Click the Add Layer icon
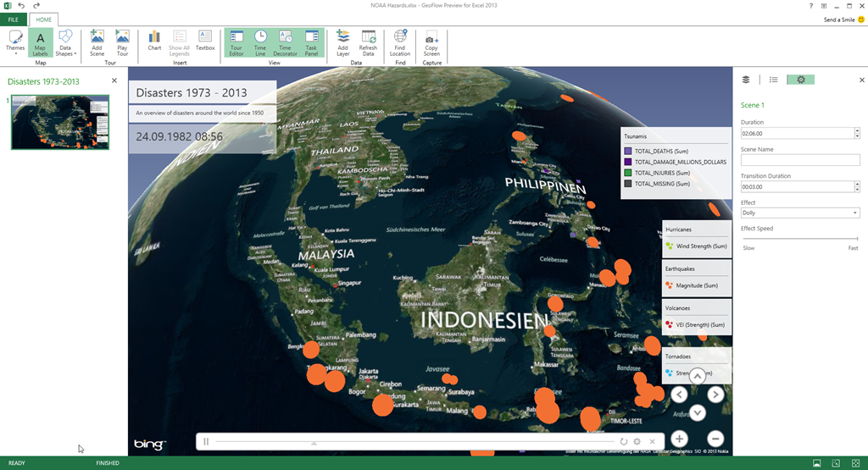Screen dimensions: 868x470 342,41
